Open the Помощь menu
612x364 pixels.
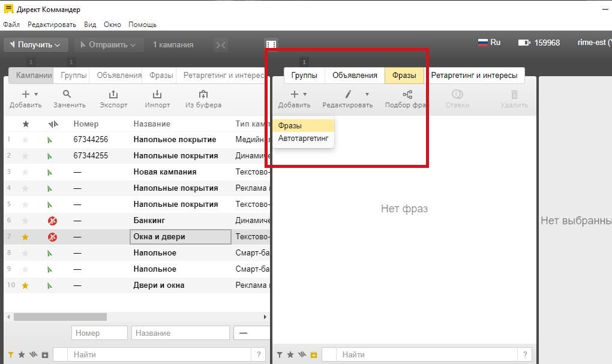point(142,25)
